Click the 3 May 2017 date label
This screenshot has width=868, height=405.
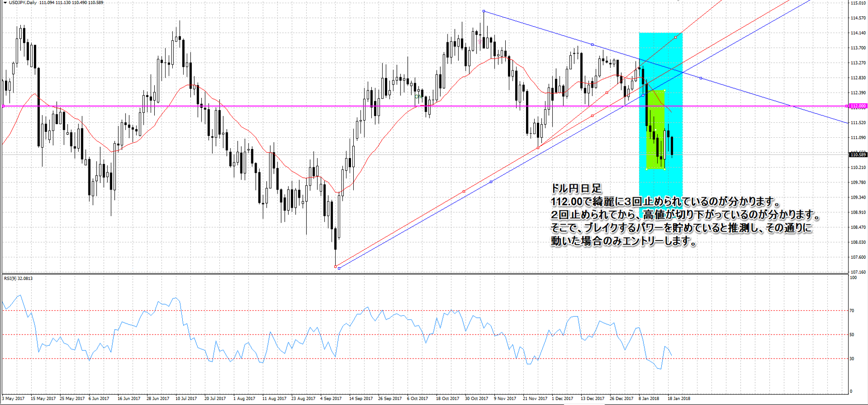click(14, 399)
